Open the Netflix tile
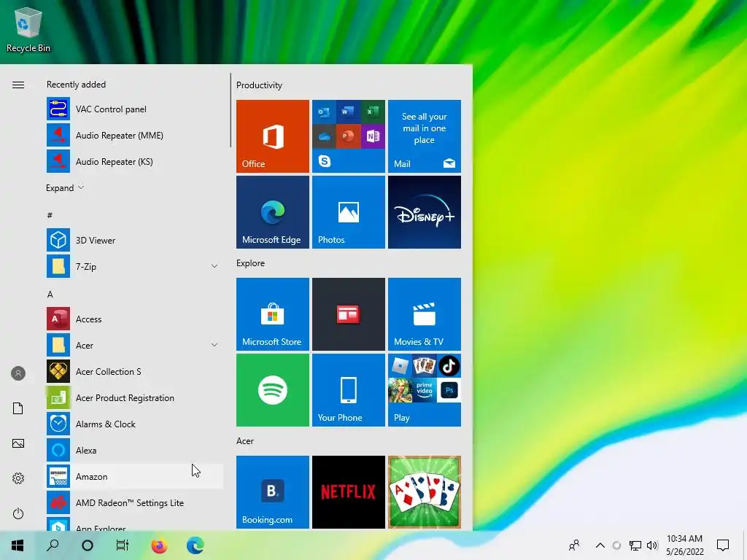Screen dimensions: 747x560 [349, 492]
